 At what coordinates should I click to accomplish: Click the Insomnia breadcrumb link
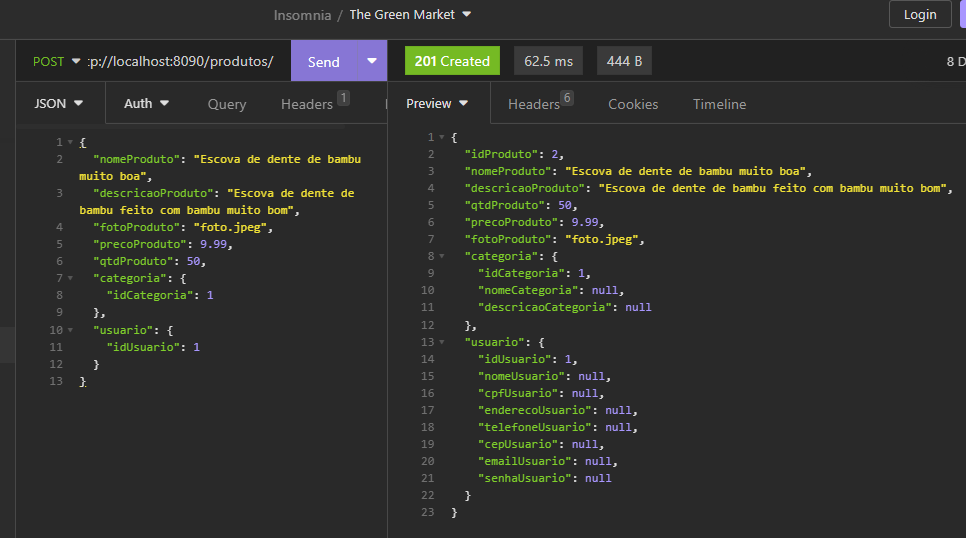point(302,15)
